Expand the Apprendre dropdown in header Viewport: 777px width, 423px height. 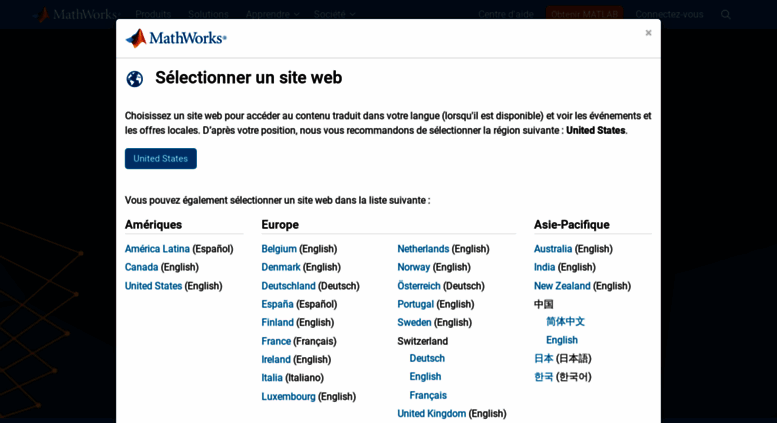pyautogui.click(x=273, y=14)
